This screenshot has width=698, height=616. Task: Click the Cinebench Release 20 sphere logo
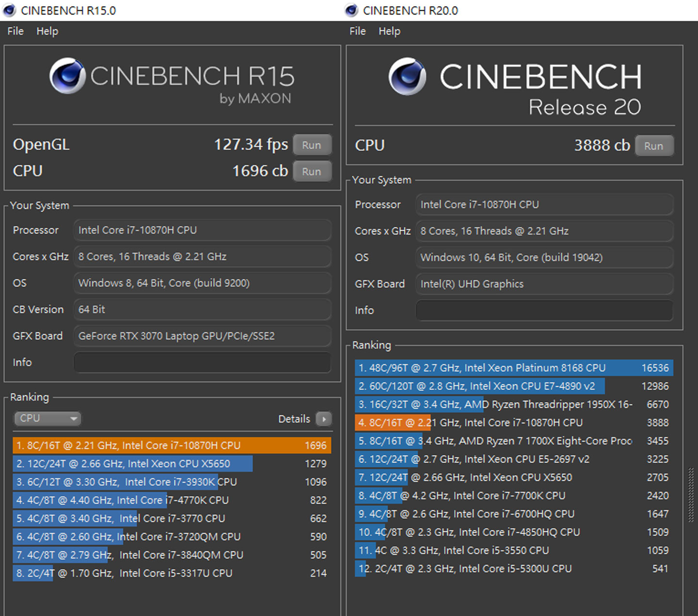pos(408,76)
